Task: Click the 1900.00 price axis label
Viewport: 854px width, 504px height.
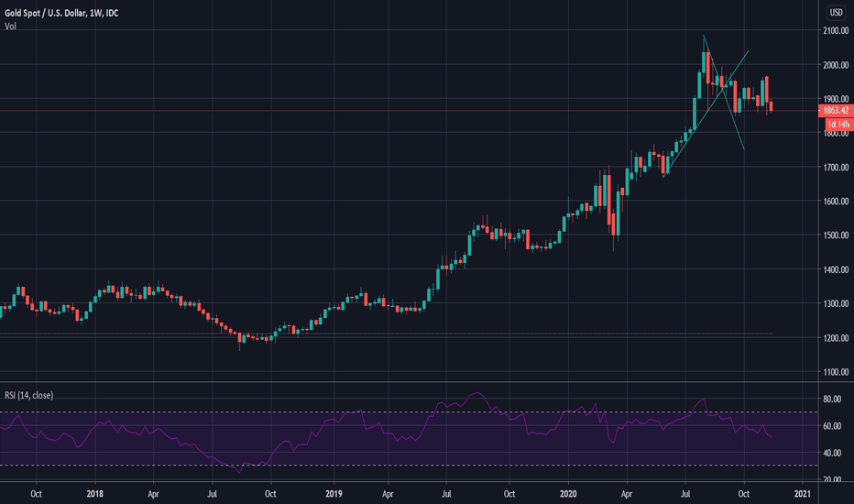Action: tap(836, 99)
